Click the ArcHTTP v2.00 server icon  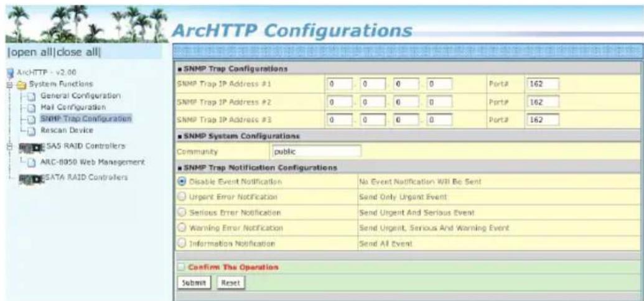pos(11,73)
